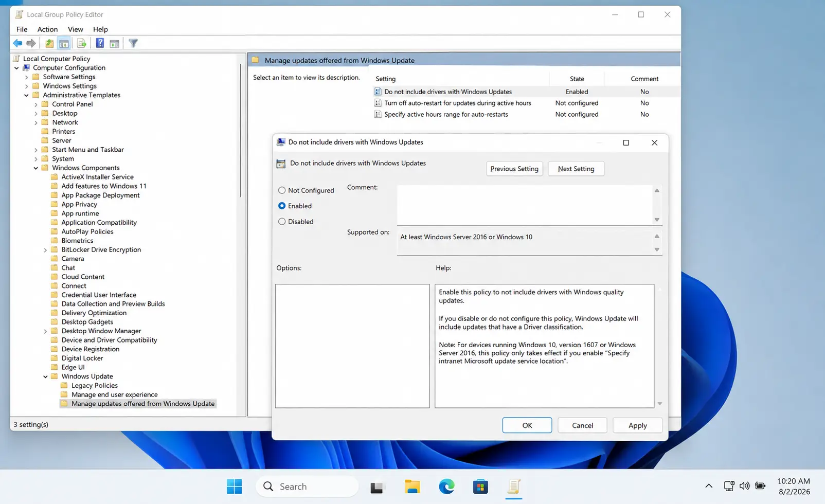Open the View menu
Image resolution: width=825 pixels, height=504 pixels.
coord(75,29)
